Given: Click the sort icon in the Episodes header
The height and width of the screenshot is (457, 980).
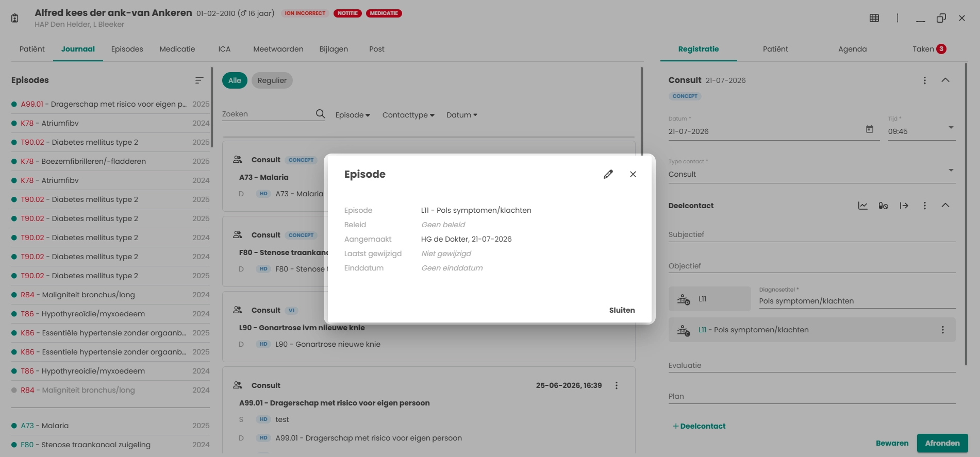Looking at the screenshot, I should click(199, 80).
